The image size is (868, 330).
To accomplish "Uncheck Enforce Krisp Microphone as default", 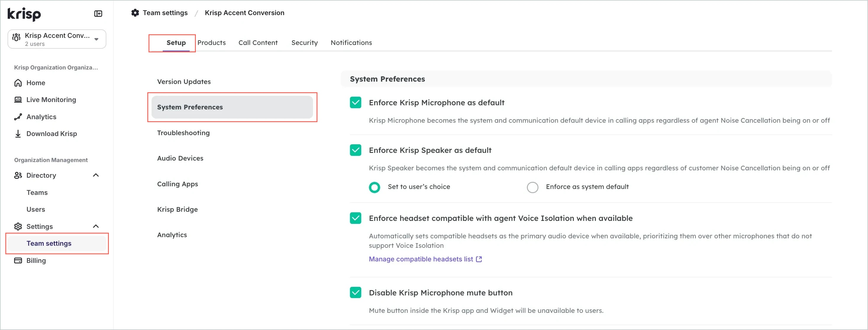I will 356,103.
